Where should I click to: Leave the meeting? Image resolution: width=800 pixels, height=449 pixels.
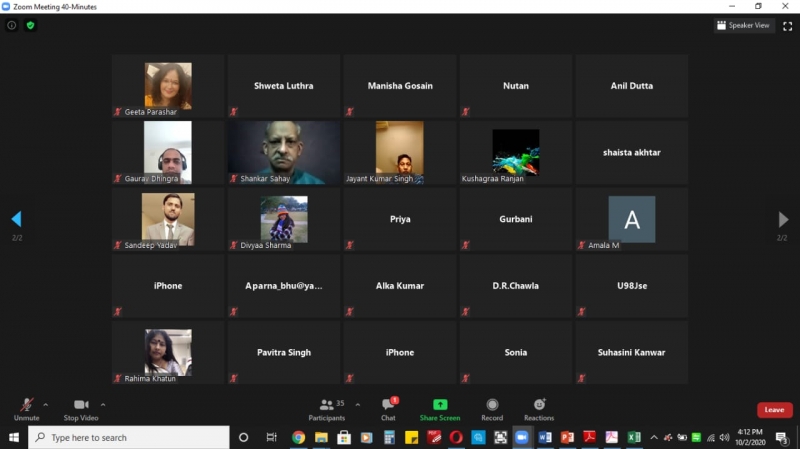774,410
